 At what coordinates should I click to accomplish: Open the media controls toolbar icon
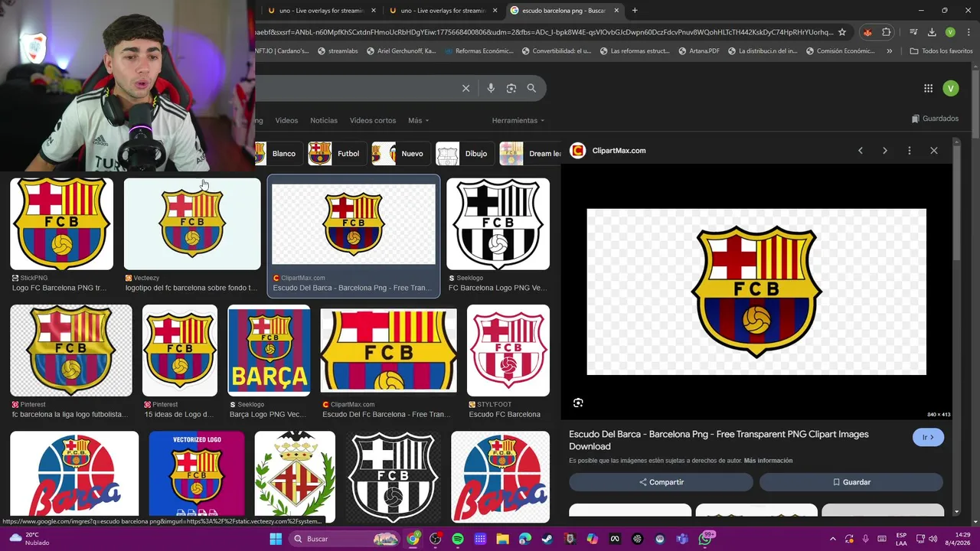[914, 32]
